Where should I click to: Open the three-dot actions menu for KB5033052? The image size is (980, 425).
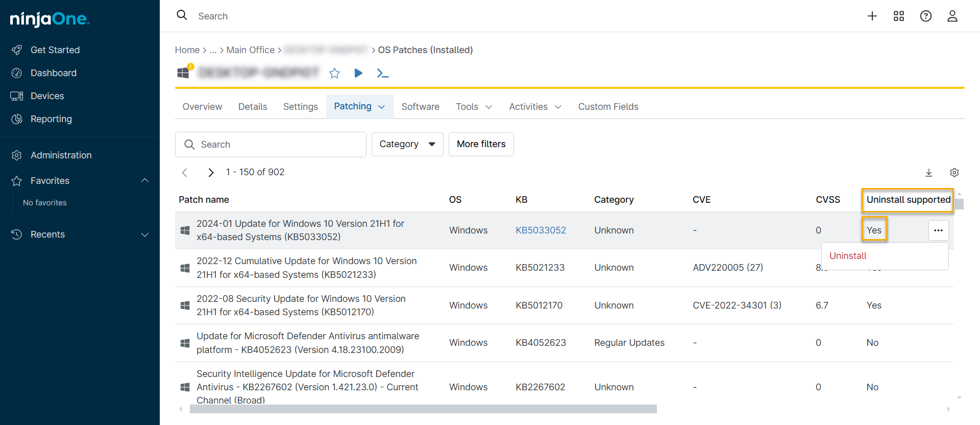(x=938, y=230)
